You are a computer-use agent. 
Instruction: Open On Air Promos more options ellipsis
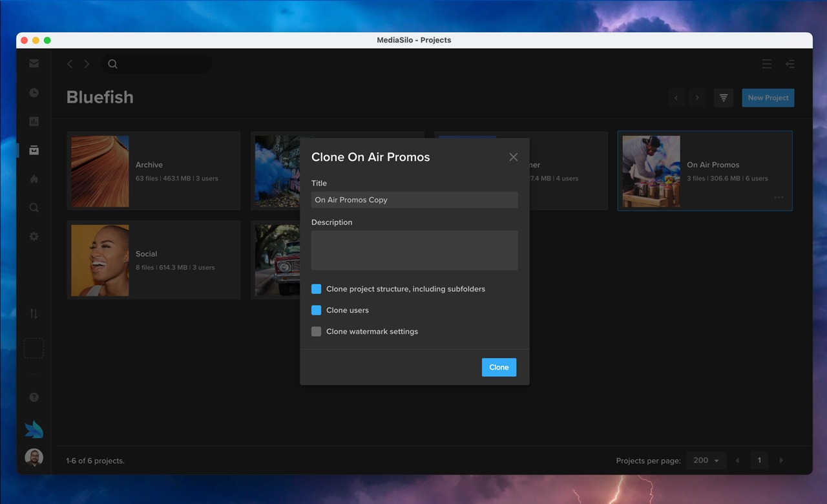click(x=779, y=198)
